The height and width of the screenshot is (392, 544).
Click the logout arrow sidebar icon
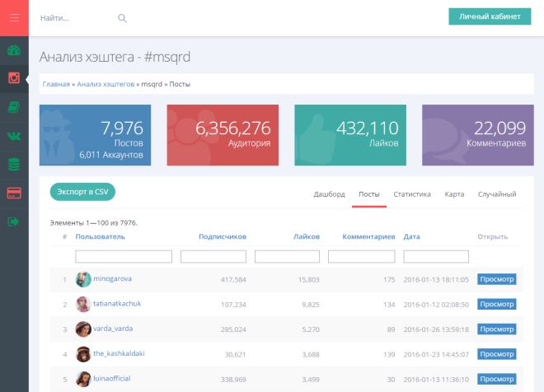[x=13, y=222]
